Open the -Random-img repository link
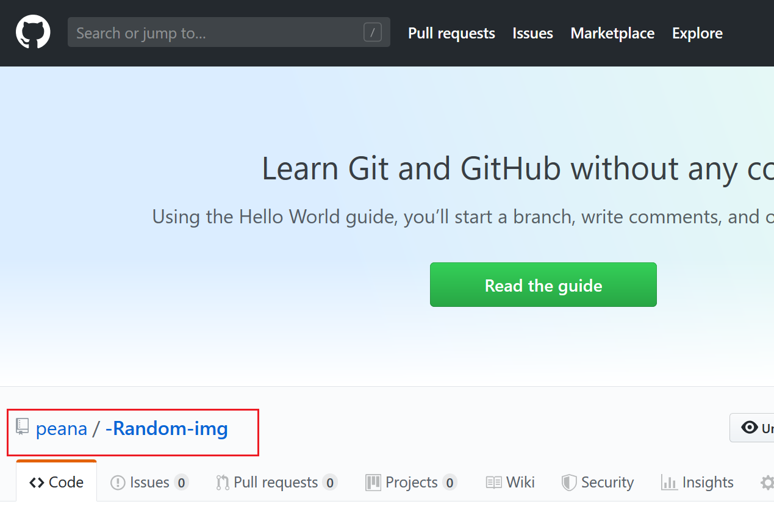Screen dimensions: 774x532 167,428
